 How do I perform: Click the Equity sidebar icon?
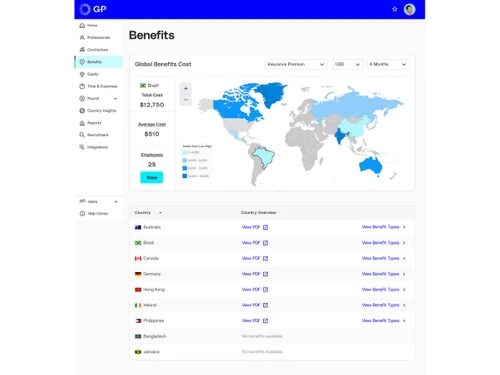[x=82, y=74]
